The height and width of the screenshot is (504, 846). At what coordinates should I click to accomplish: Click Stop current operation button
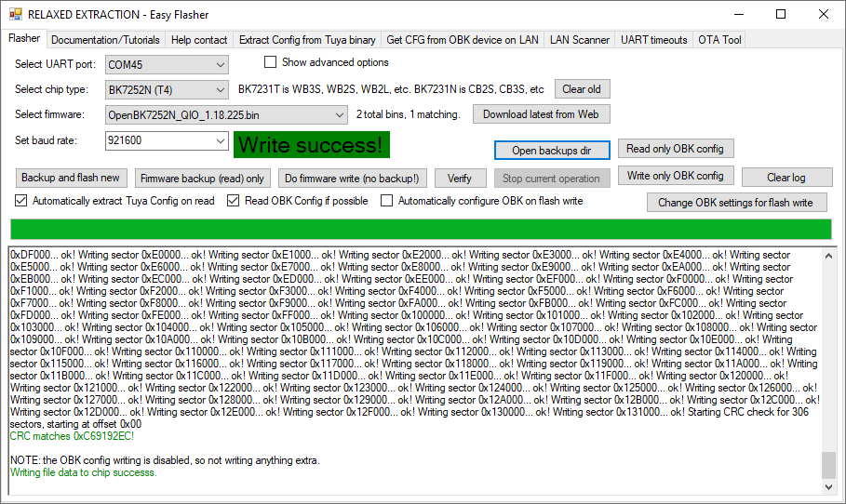tap(552, 179)
